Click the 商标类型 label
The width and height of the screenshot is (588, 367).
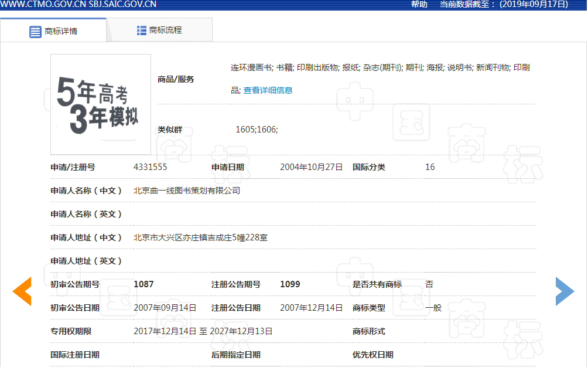(368, 308)
